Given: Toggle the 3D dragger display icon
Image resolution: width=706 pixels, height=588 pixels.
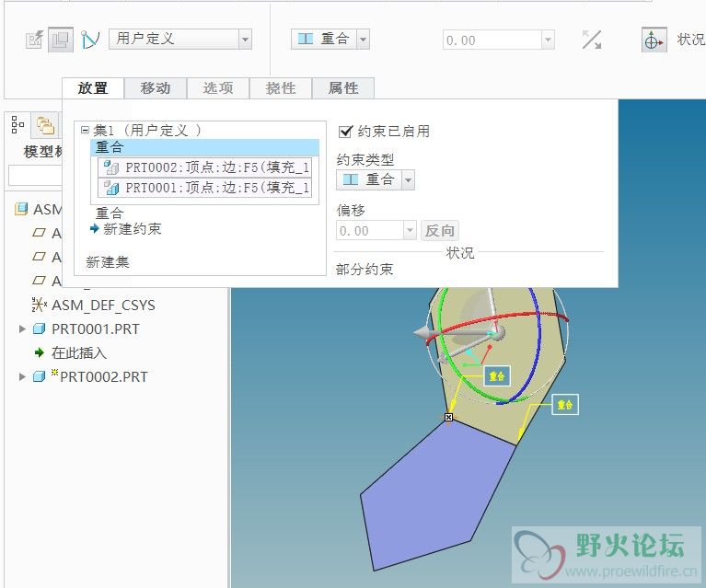Looking at the screenshot, I should (654, 40).
